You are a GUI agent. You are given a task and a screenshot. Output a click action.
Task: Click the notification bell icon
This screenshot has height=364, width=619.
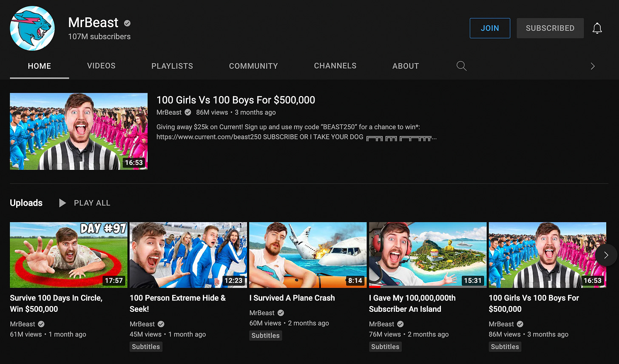(597, 28)
